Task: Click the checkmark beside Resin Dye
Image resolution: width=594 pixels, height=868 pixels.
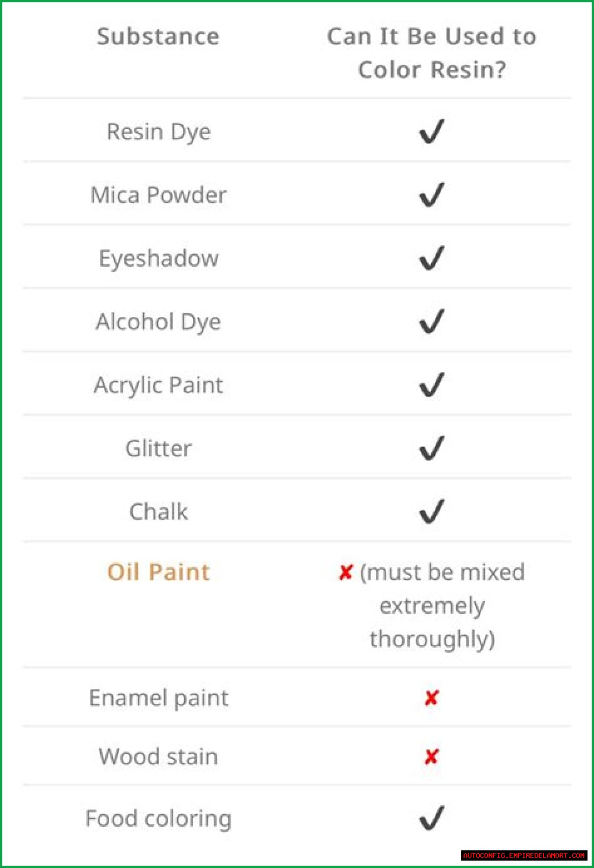Action: (x=432, y=132)
